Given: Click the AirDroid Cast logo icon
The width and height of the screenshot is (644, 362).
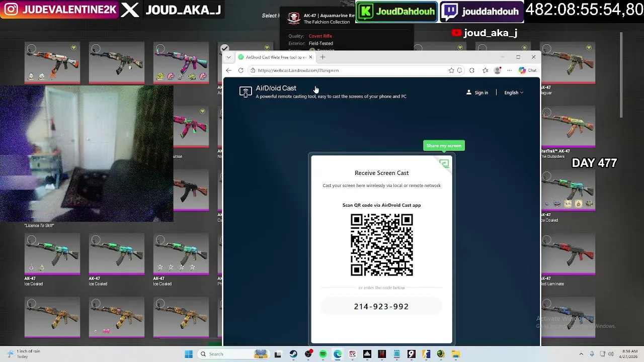Looking at the screenshot, I should click(x=246, y=92).
